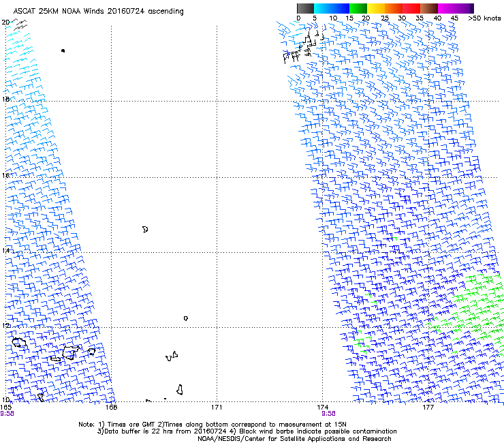504x443 pixels.
Task: Click the gray 0-5 knots color segment
Action: pos(305,8)
